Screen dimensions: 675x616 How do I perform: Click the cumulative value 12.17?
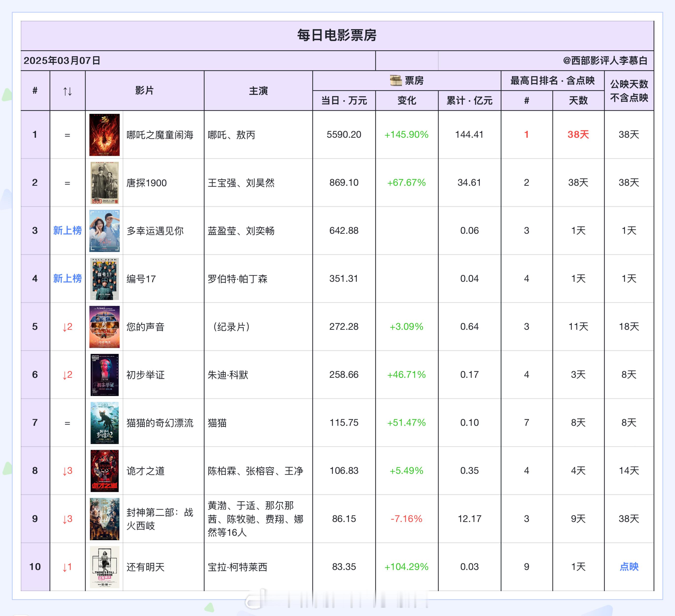pyautogui.click(x=469, y=518)
